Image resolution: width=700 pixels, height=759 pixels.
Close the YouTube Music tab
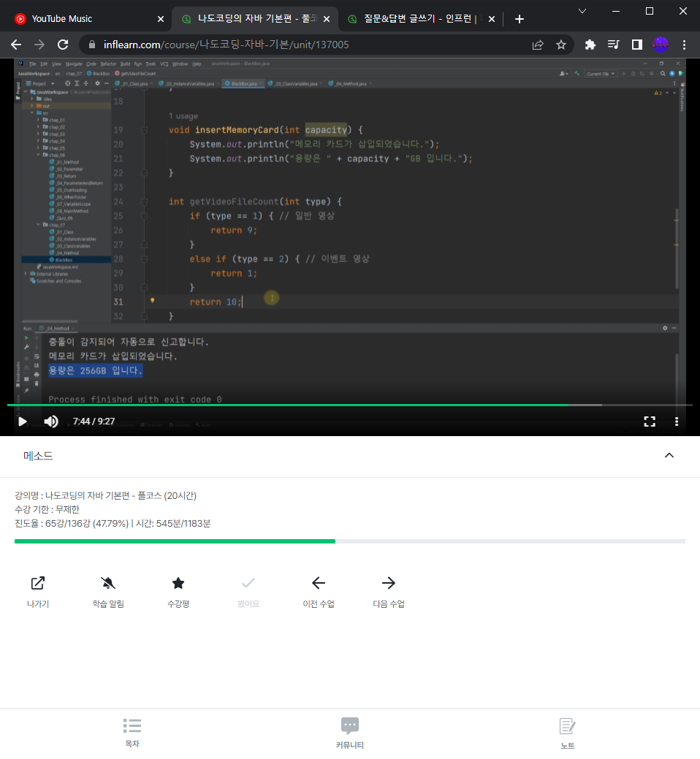(161, 19)
